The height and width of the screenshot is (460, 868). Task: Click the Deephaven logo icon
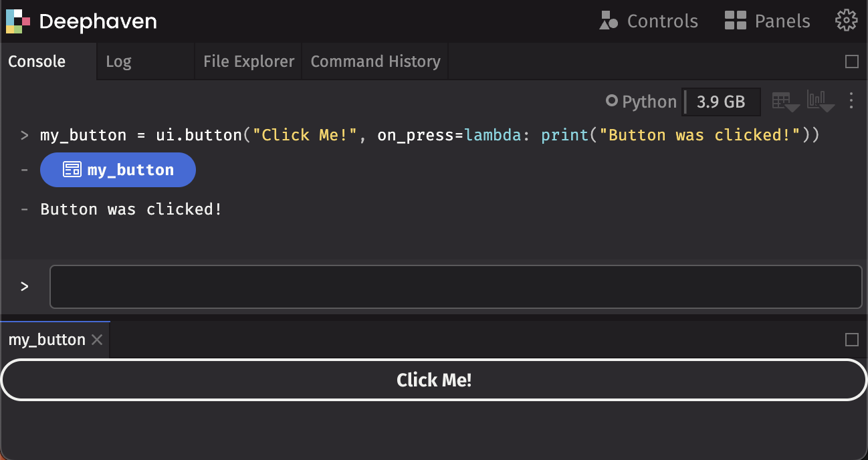pyautogui.click(x=17, y=21)
